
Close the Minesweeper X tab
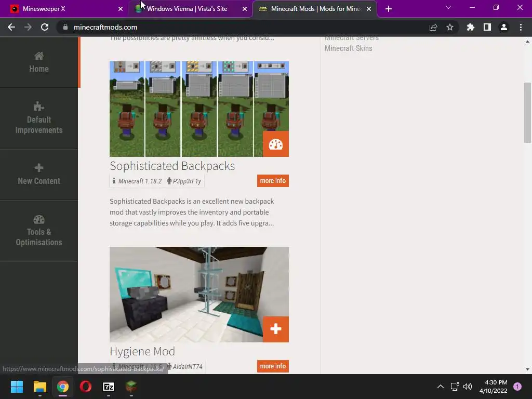click(121, 9)
